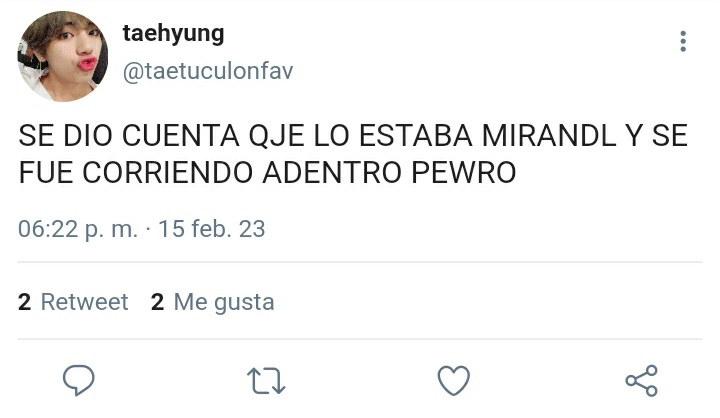Click the 06:22 p. m. timestamp

78,229
